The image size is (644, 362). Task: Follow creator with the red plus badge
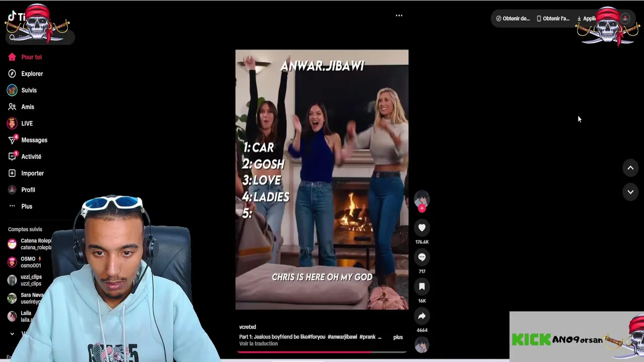(x=422, y=208)
